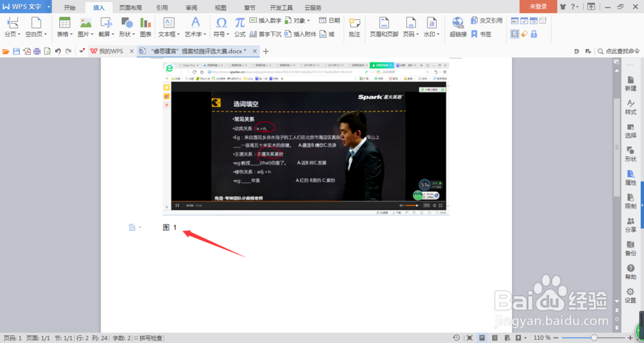Insert a picture (图片)
Screen dimensions: 644x343
coord(86,28)
